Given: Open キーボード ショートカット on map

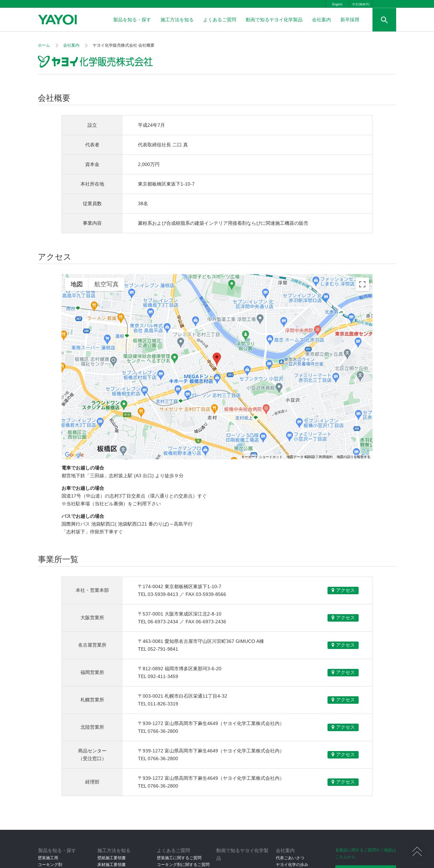Looking at the screenshot, I should pyautogui.click(x=262, y=457).
